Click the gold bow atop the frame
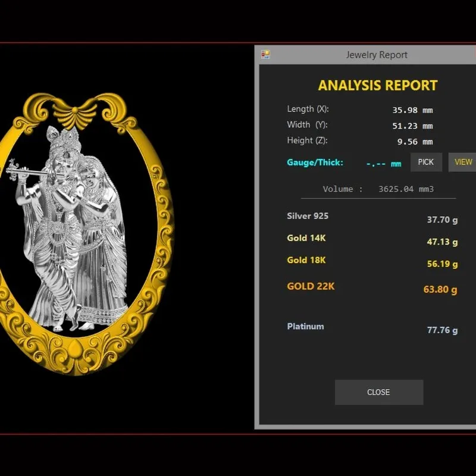The image size is (476, 476). point(75,114)
